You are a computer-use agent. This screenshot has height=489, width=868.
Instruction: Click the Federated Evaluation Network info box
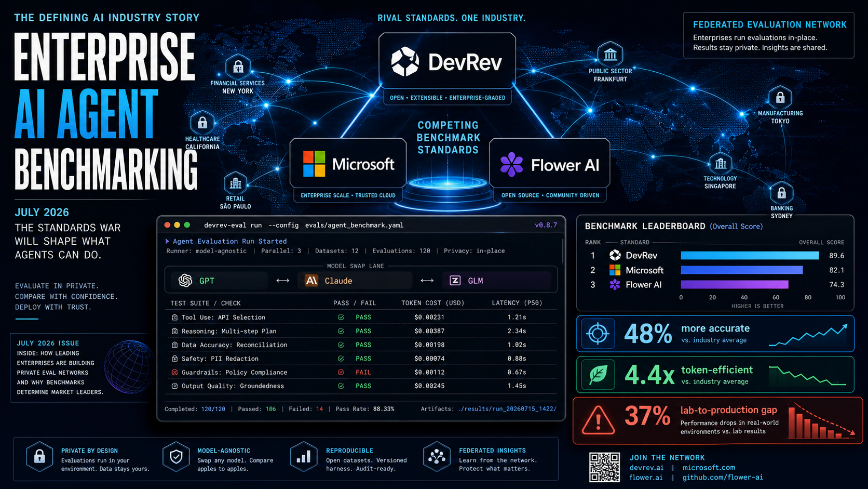[x=769, y=35]
